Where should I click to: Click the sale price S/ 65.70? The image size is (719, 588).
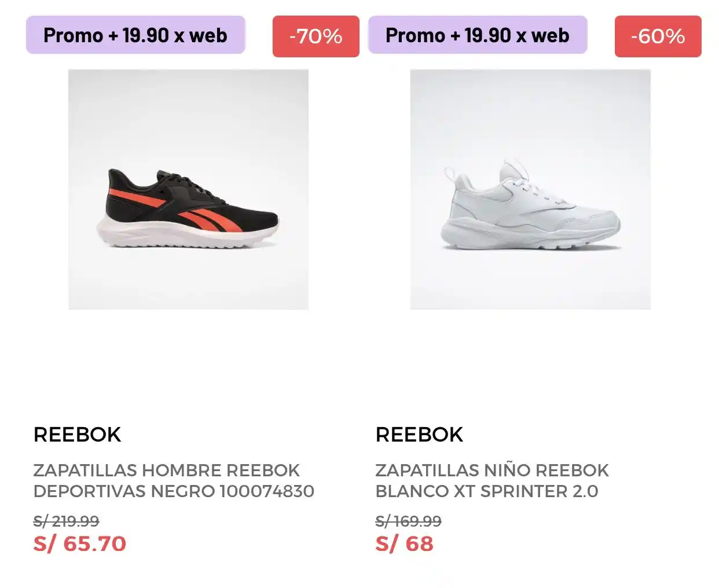(x=80, y=544)
